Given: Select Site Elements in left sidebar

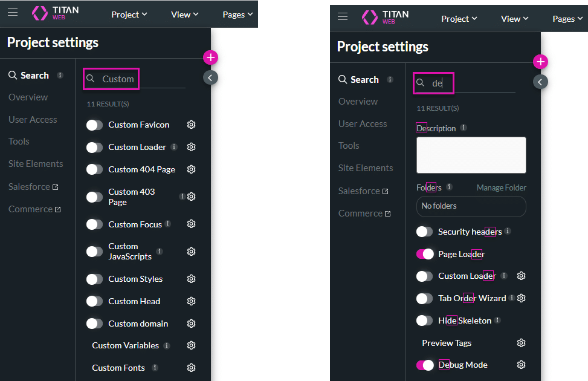Looking at the screenshot, I should [36, 164].
